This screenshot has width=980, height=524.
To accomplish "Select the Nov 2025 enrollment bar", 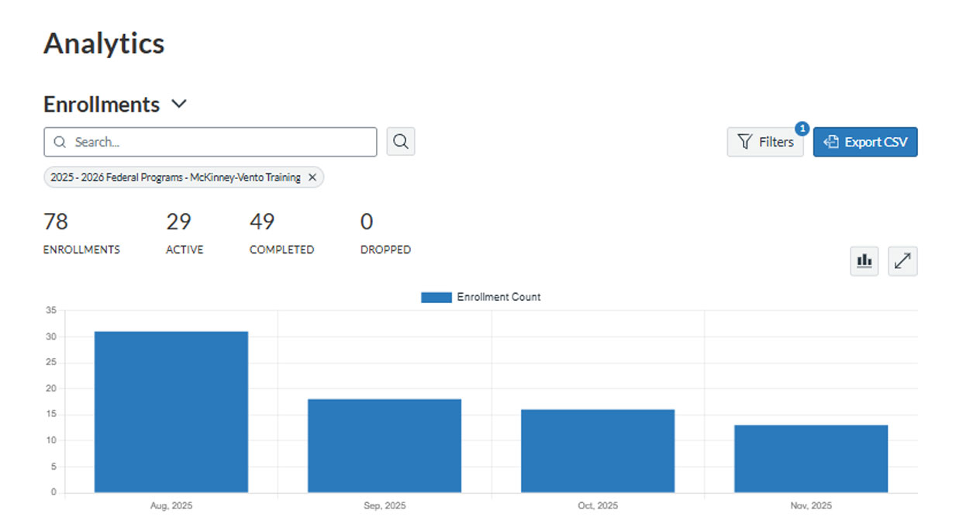I will coord(809,457).
